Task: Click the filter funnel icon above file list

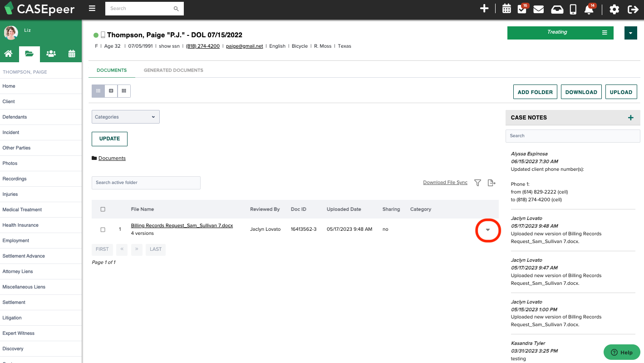Action: 477,183
